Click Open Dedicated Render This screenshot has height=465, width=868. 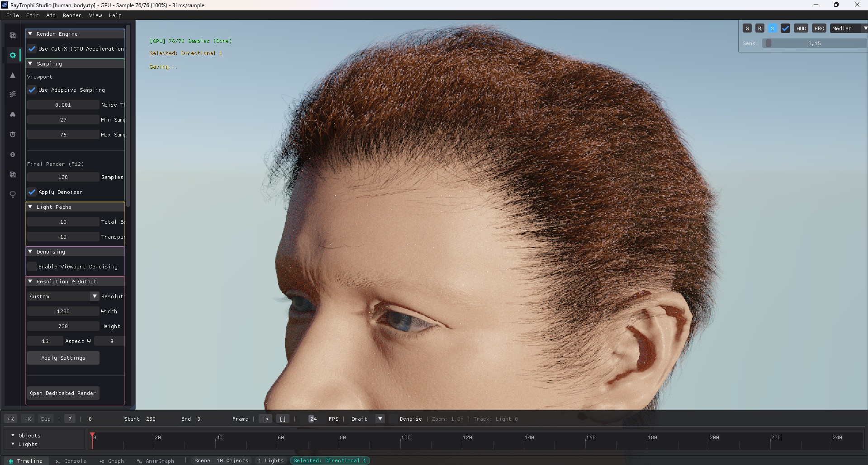click(63, 393)
